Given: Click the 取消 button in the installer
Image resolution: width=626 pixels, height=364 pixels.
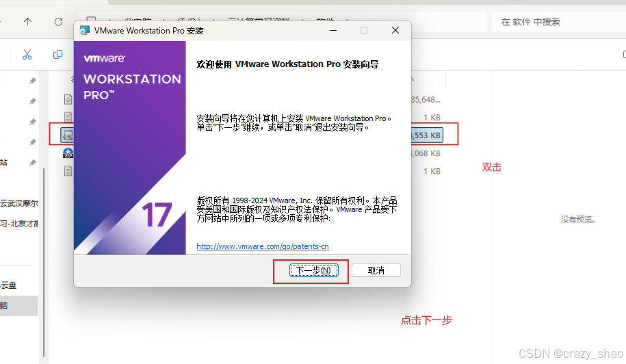Looking at the screenshot, I should click(376, 271).
